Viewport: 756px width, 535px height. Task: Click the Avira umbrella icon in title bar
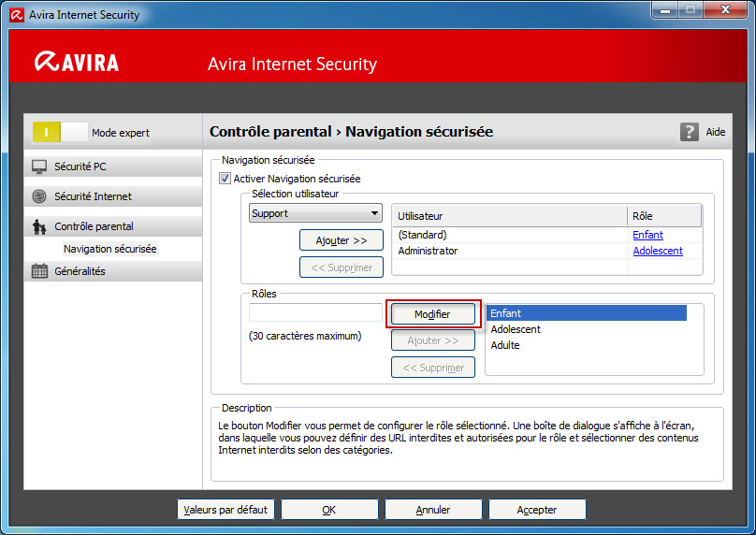click(17, 15)
